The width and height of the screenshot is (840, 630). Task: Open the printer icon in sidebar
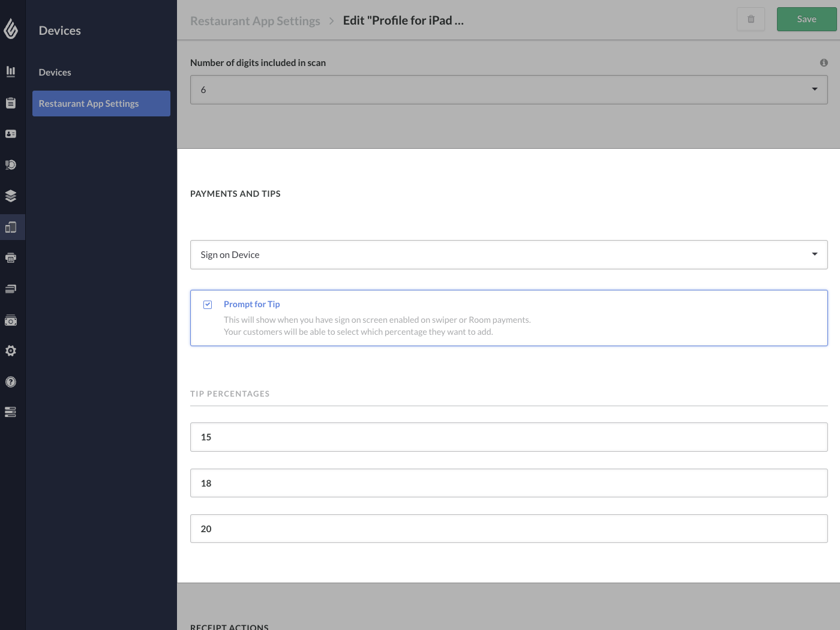[11, 258]
